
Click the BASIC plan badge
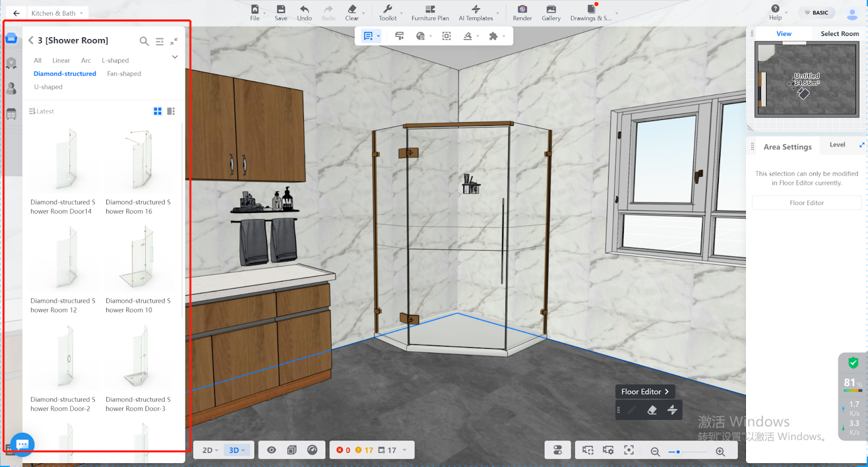(816, 12)
